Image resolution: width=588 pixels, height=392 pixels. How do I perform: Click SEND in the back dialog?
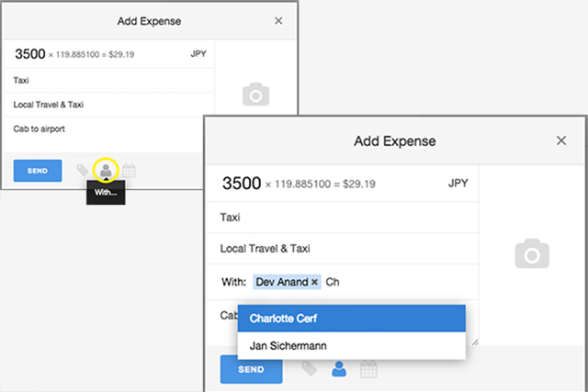[38, 171]
